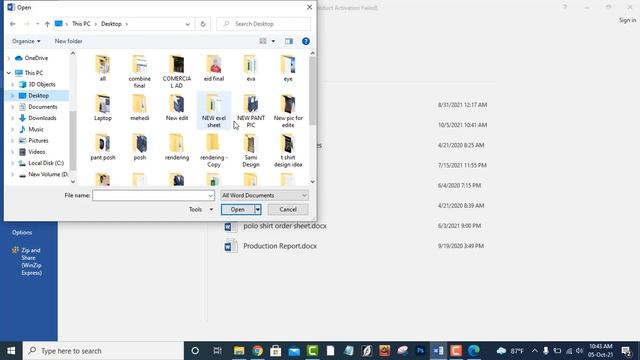Select the 'rendering - Copy' folder

point(214,150)
